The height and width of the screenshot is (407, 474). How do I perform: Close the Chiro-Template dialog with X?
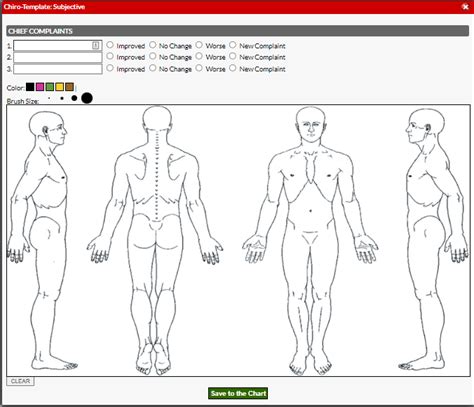pos(465,6)
